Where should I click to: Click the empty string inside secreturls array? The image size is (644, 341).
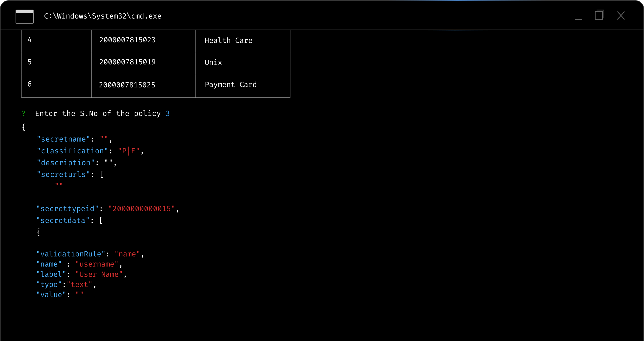(59, 185)
